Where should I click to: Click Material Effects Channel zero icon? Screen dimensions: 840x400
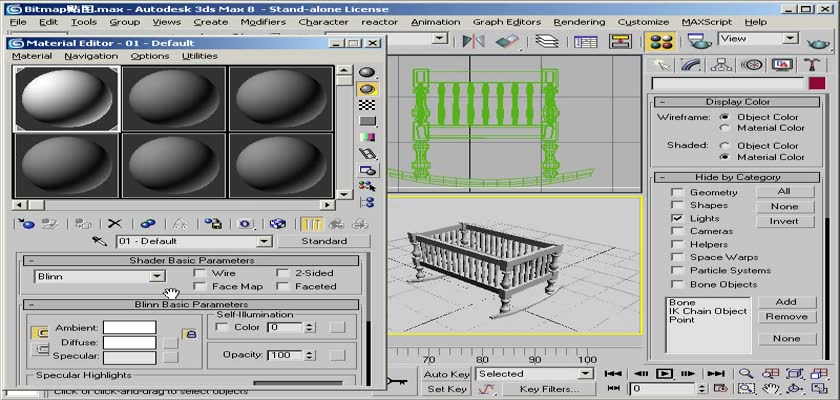[x=245, y=223]
